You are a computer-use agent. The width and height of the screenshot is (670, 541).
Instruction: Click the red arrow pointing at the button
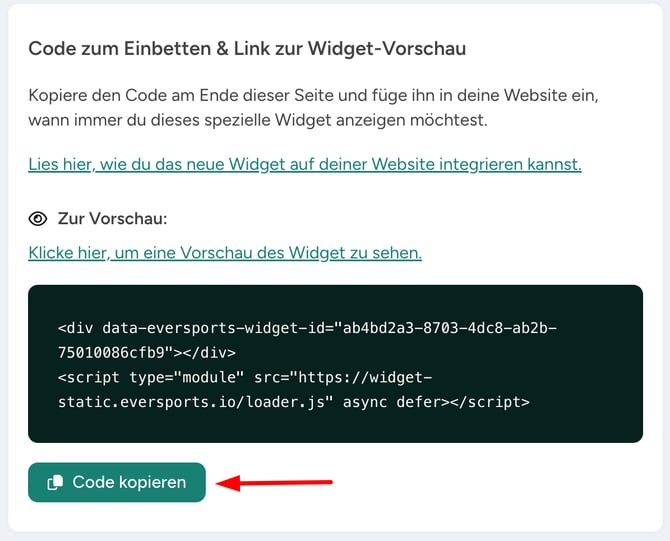pyautogui.click(x=275, y=483)
